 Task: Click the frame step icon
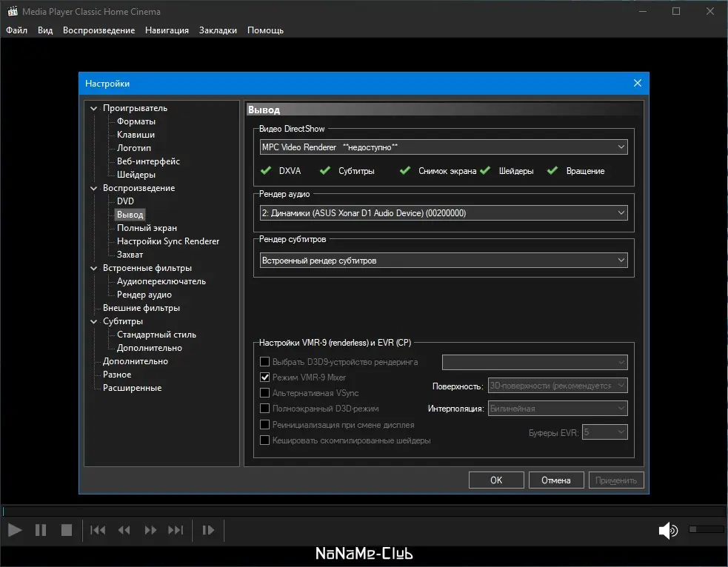tap(208, 530)
